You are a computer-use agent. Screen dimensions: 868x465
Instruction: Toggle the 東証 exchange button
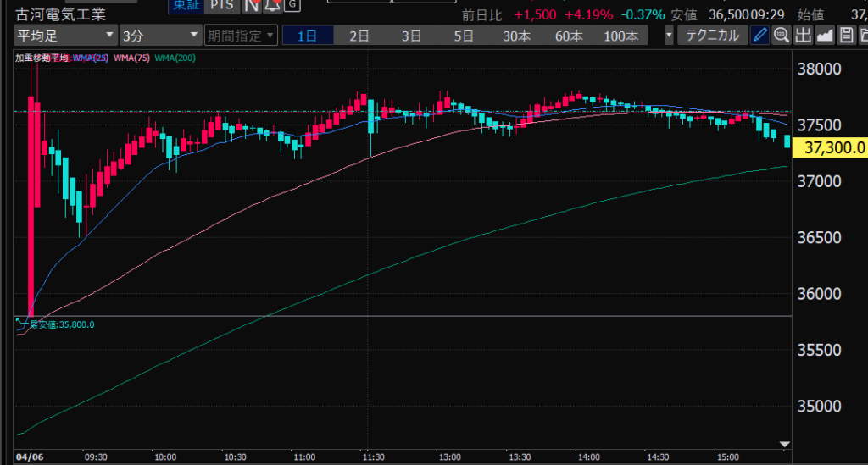(x=183, y=6)
